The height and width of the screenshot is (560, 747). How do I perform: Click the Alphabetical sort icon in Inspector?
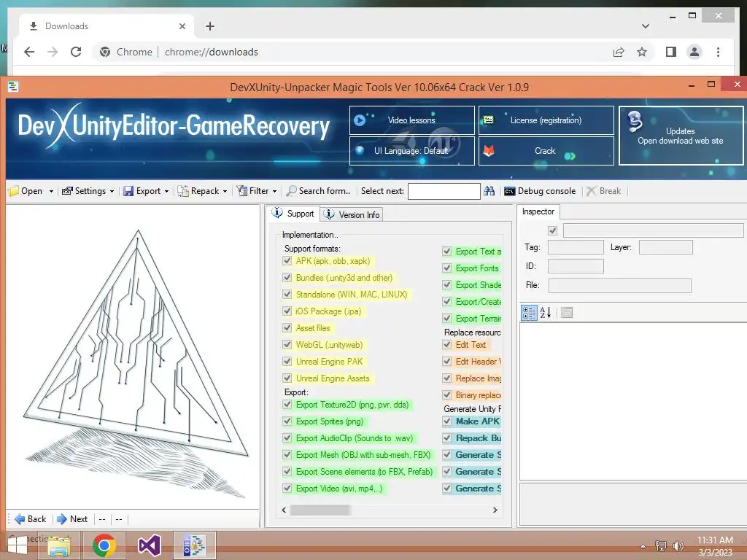click(x=546, y=312)
